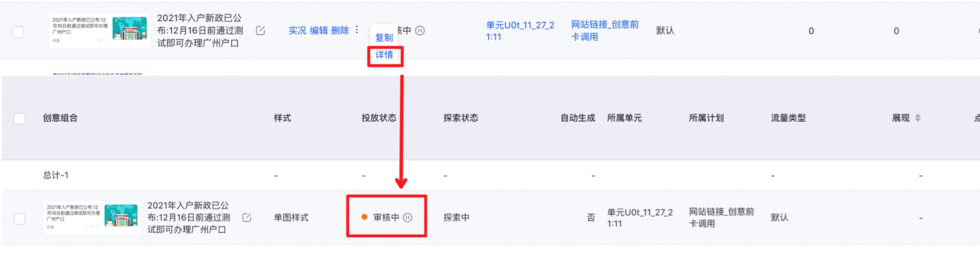Click the 实况 link

click(297, 30)
